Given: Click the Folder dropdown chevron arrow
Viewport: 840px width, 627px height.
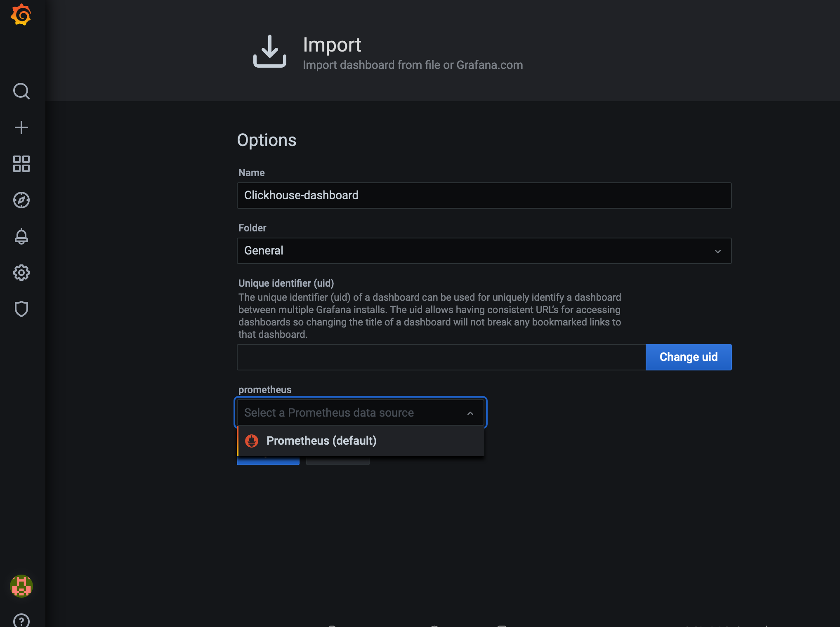Looking at the screenshot, I should tap(717, 251).
